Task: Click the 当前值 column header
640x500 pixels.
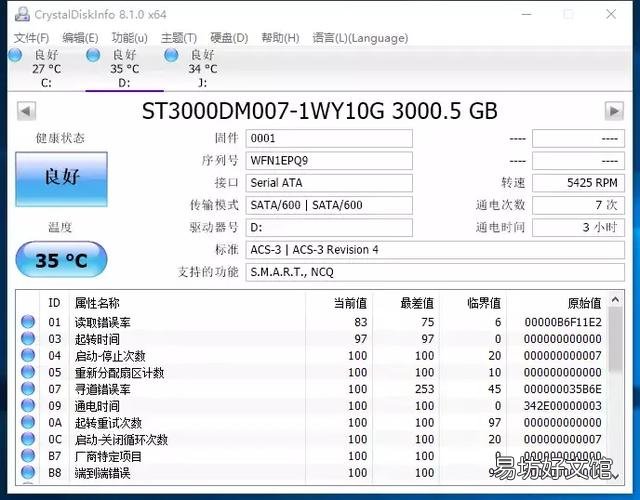Action: [350, 303]
